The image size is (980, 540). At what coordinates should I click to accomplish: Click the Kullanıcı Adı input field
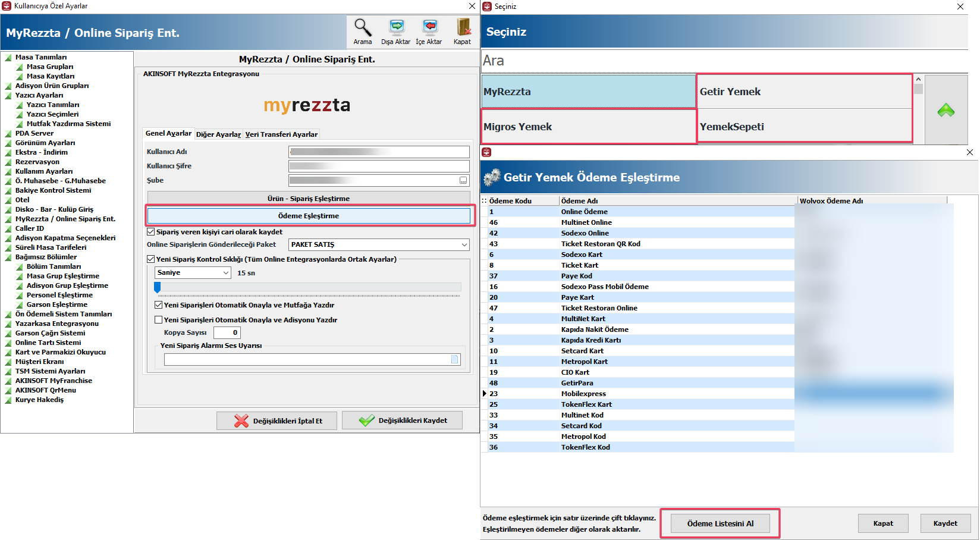[379, 152]
